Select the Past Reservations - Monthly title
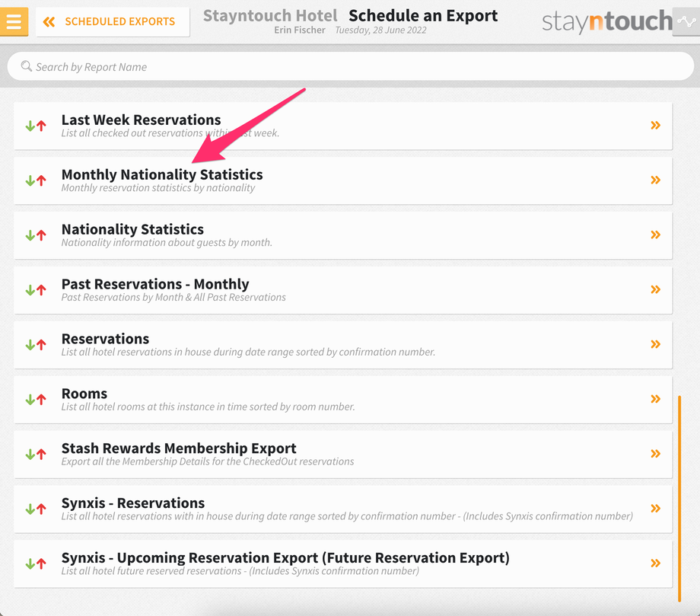The height and width of the screenshot is (616, 700). (x=155, y=284)
